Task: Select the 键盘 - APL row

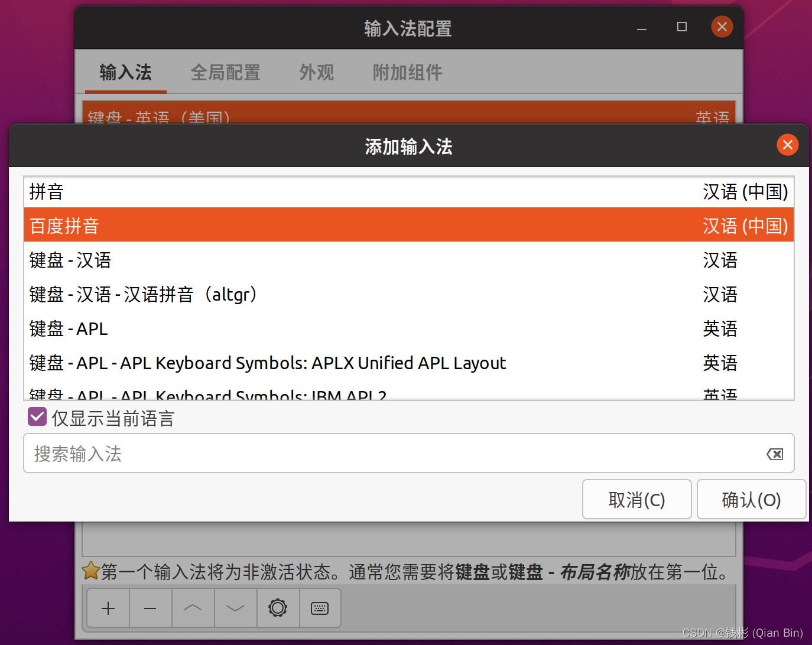Action: click(409, 328)
